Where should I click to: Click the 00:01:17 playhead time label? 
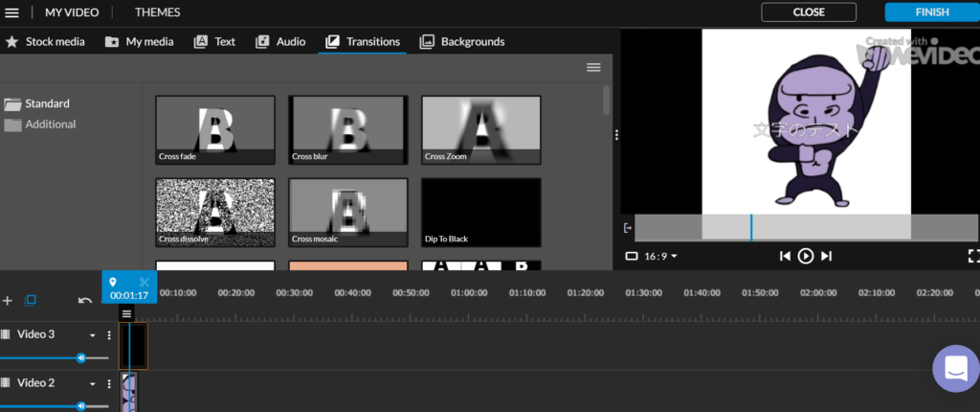pyautogui.click(x=129, y=295)
